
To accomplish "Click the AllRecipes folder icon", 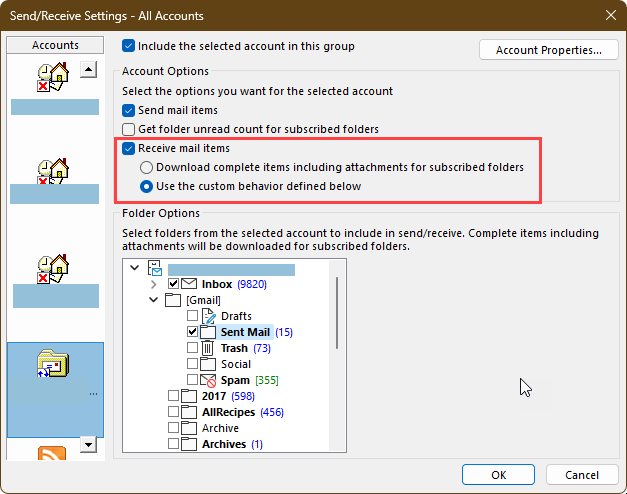I will pyautogui.click(x=189, y=412).
